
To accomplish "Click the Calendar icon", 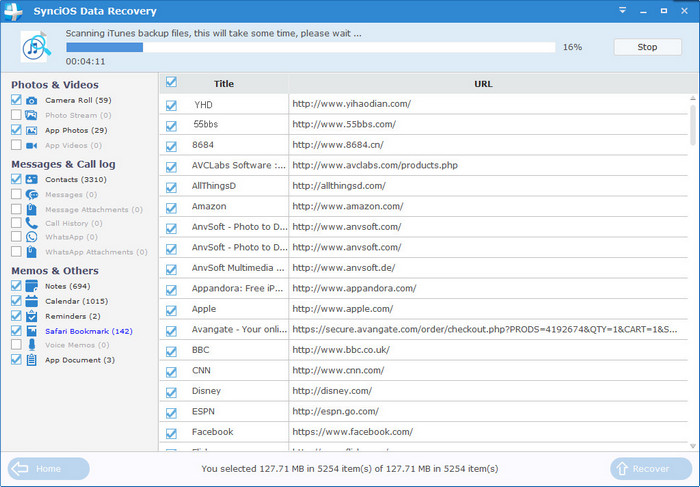I will (31, 301).
